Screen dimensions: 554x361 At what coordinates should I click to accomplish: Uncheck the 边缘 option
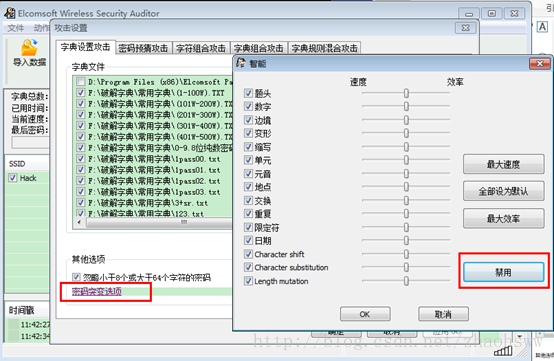248,120
